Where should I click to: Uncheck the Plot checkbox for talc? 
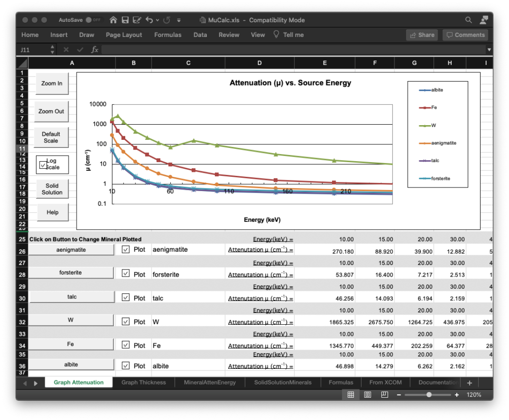[x=126, y=297]
